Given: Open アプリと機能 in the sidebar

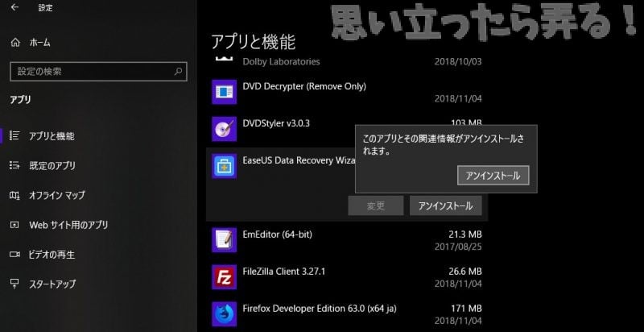Looking at the screenshot, I should [52, 136].
